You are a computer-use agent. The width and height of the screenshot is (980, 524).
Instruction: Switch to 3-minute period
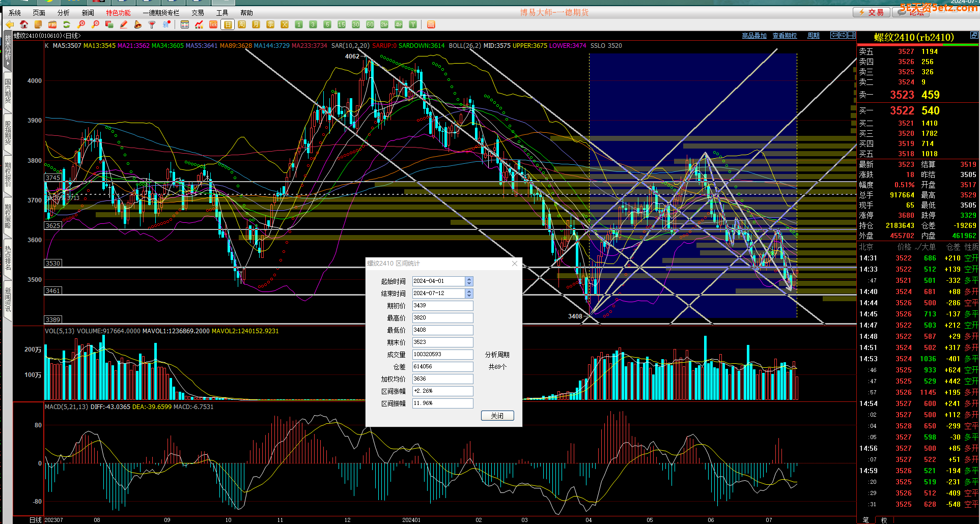pos(313,24)
